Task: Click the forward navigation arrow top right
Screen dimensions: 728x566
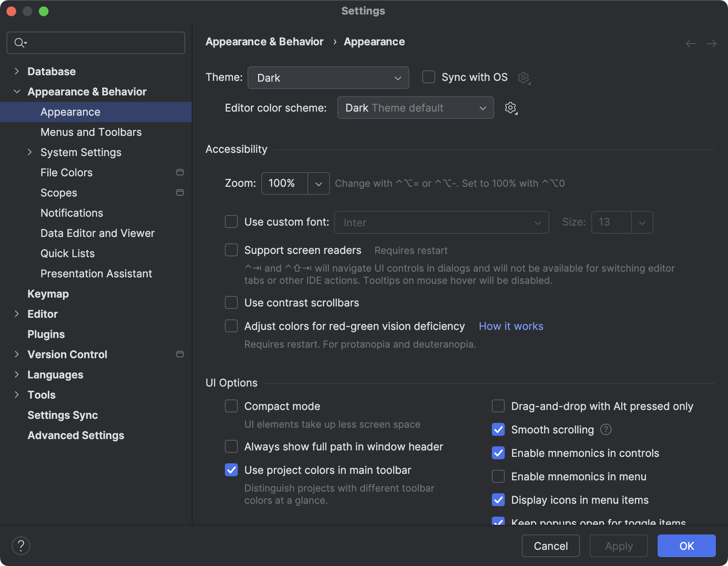Action: (x=712, y=43)
